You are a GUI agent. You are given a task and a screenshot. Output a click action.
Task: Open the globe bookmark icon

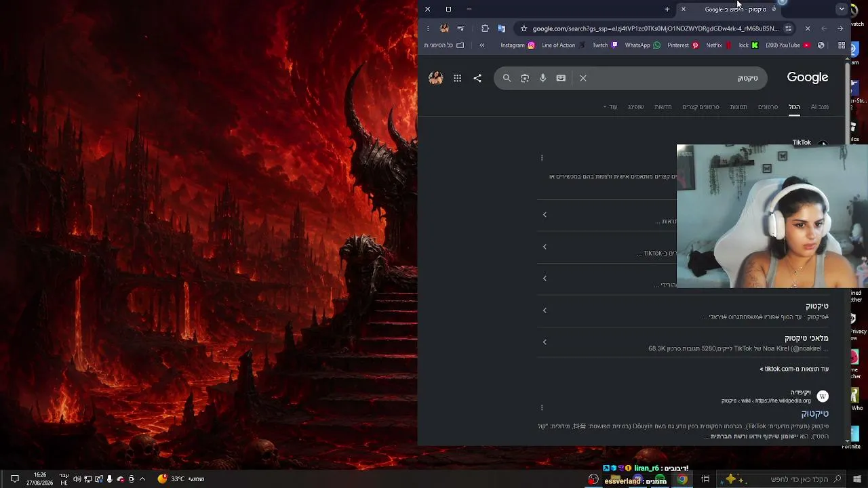pyautogui.click(x=821, y=45)
